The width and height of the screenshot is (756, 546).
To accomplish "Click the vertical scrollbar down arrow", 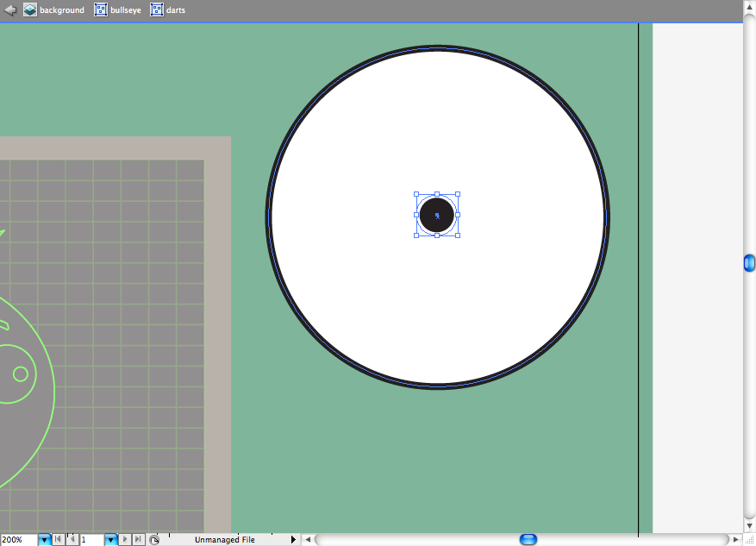I will tap(749, 526).
